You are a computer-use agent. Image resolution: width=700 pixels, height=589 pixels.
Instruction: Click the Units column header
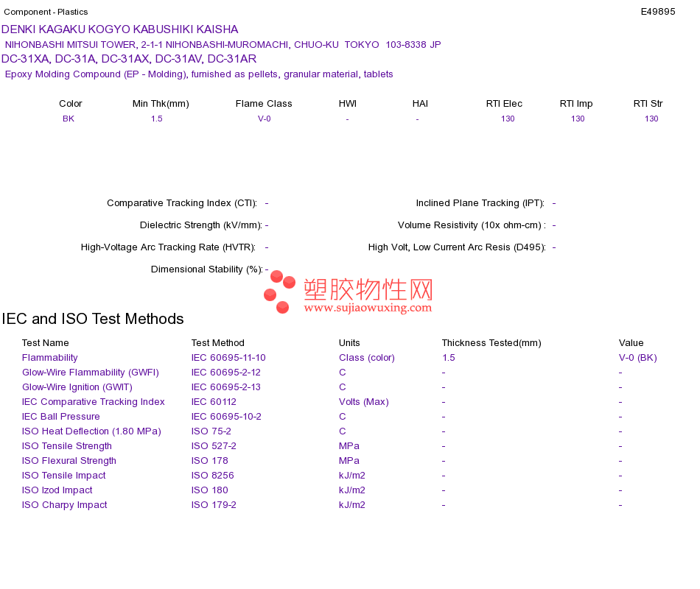click(x=349, y=342)
